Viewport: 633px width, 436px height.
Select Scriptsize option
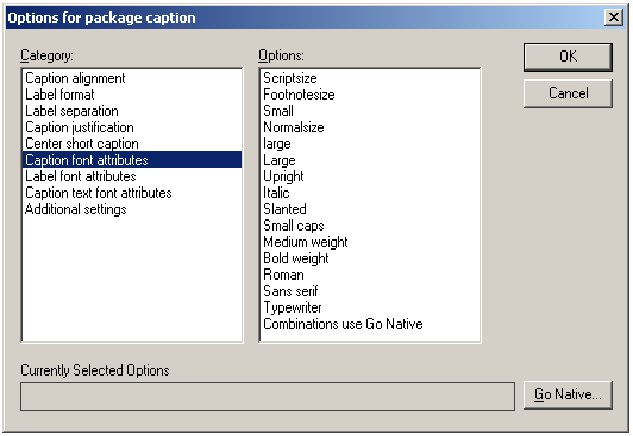pos(290,78)
